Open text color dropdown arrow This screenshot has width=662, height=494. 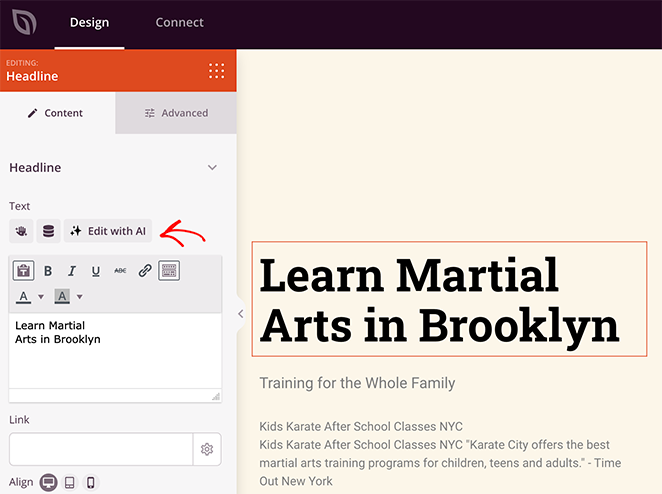coord(41,297)
